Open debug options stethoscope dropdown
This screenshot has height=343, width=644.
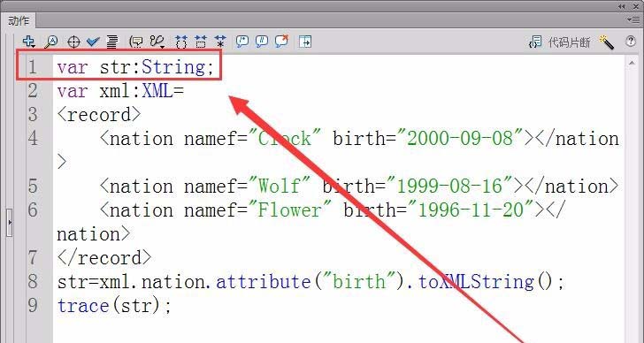157,42
